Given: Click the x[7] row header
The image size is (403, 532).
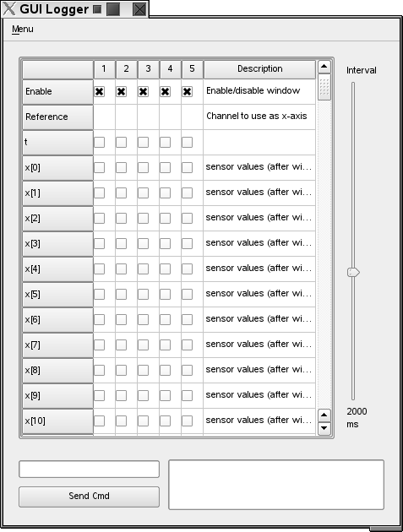Looking at the screenshot, I should [57, 345].
